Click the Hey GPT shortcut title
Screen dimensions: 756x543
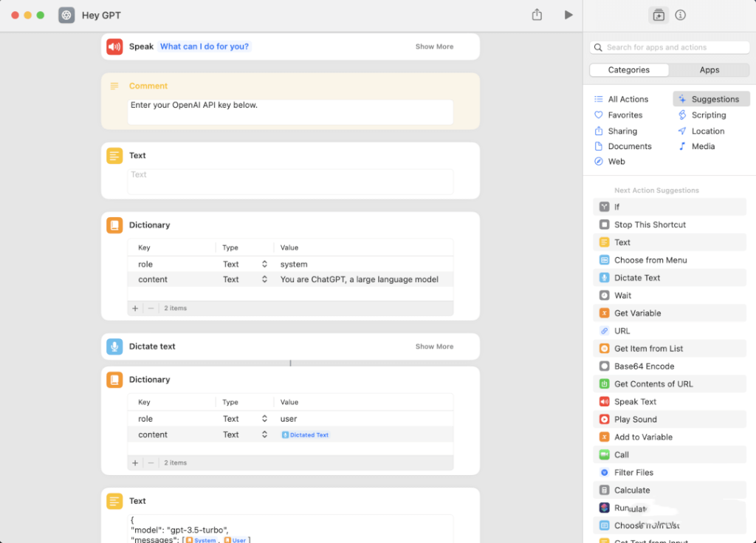[101, 15]
